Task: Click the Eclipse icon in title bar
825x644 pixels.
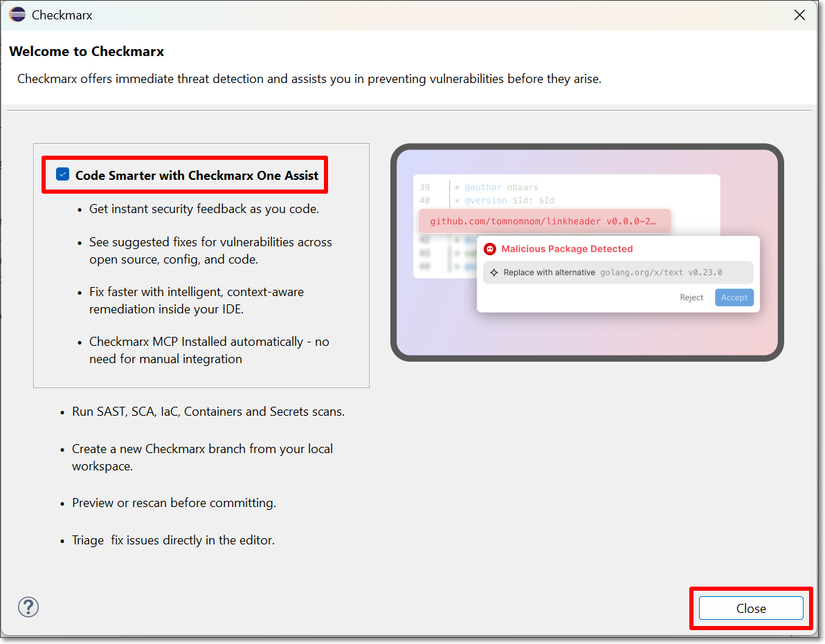Action: point(17,15)
